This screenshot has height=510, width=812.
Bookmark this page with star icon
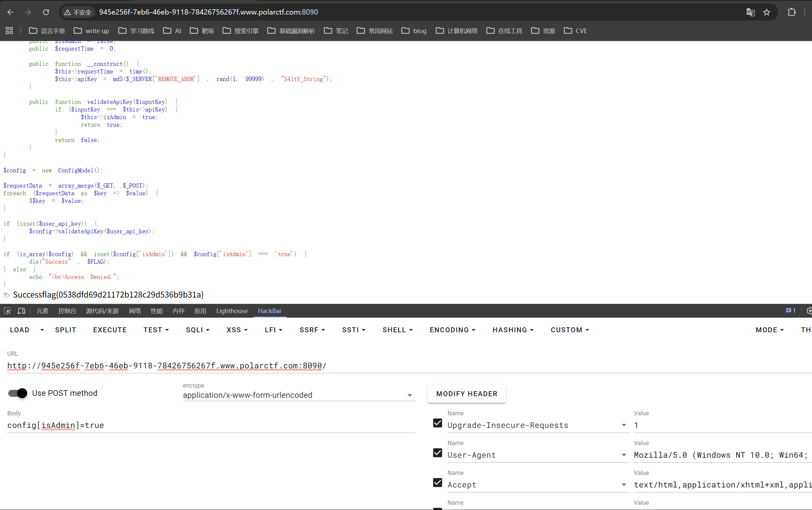(x=766, y=12)
